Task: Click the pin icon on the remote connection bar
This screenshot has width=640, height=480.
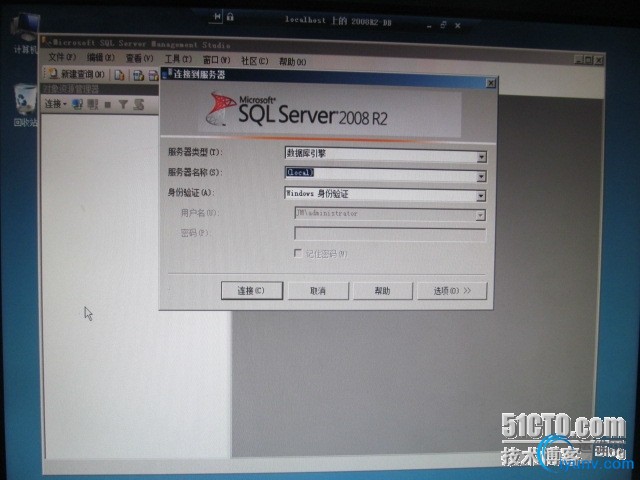Action: click(217, 17)
